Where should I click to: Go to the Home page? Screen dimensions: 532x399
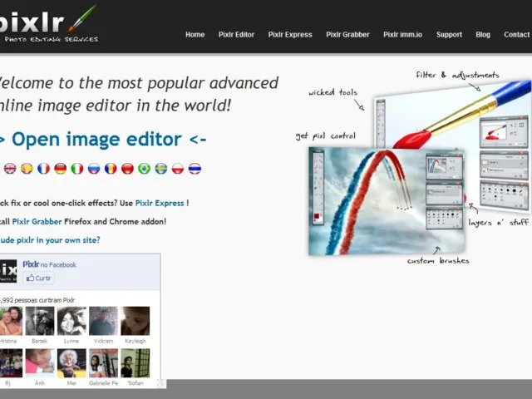pyautogui.click(x=195, y=35)
